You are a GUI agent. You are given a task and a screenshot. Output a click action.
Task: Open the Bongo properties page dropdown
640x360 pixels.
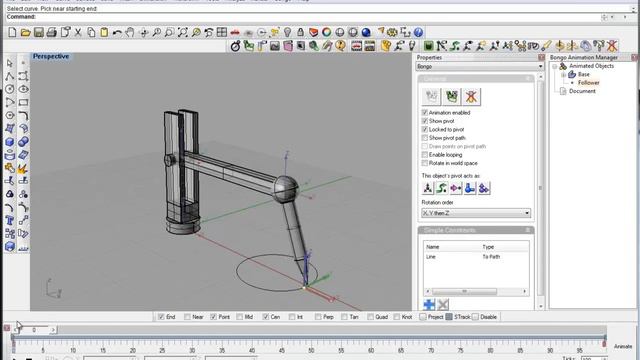click(480, 66)
